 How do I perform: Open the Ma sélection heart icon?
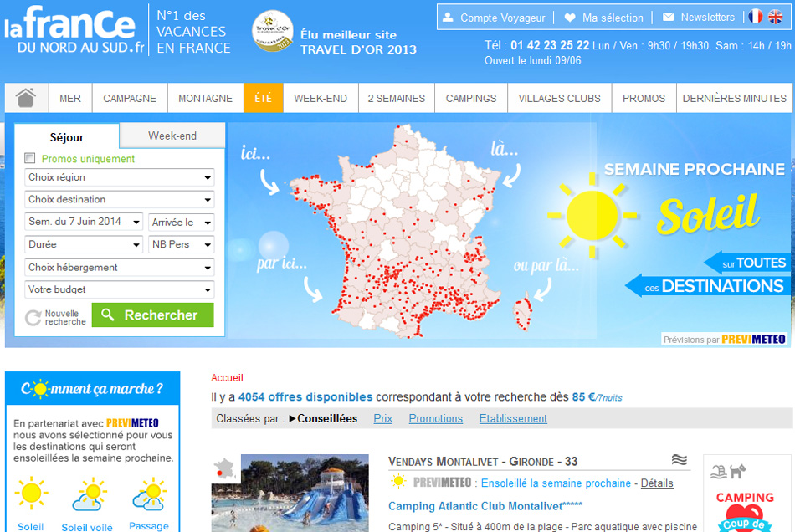pos(570,18)
